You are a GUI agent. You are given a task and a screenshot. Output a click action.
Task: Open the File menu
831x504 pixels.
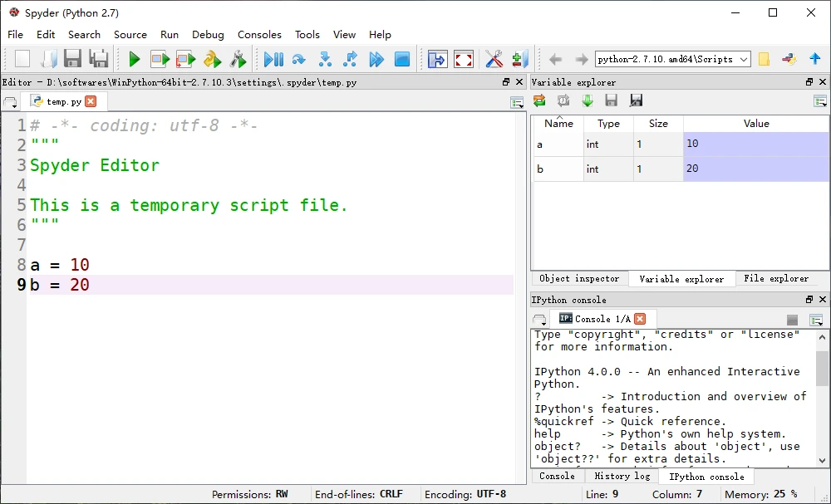coord(15,34)
